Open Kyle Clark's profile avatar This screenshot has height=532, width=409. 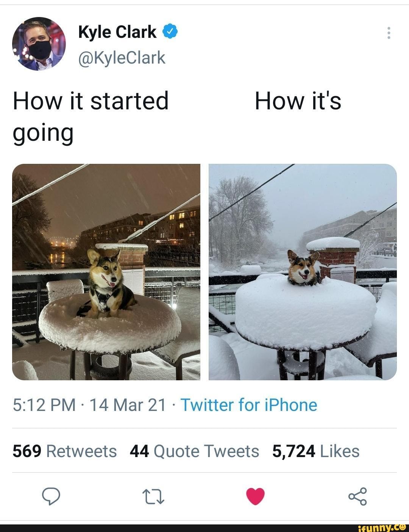(x=39, y=44)
